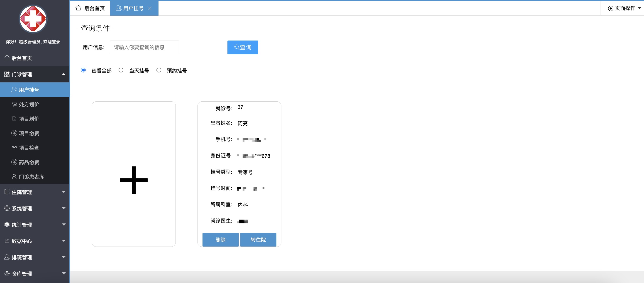Collapse the 门诊管理 menu arrow
644x283 pixels.
pyautogui.click(x=63, y=74)
